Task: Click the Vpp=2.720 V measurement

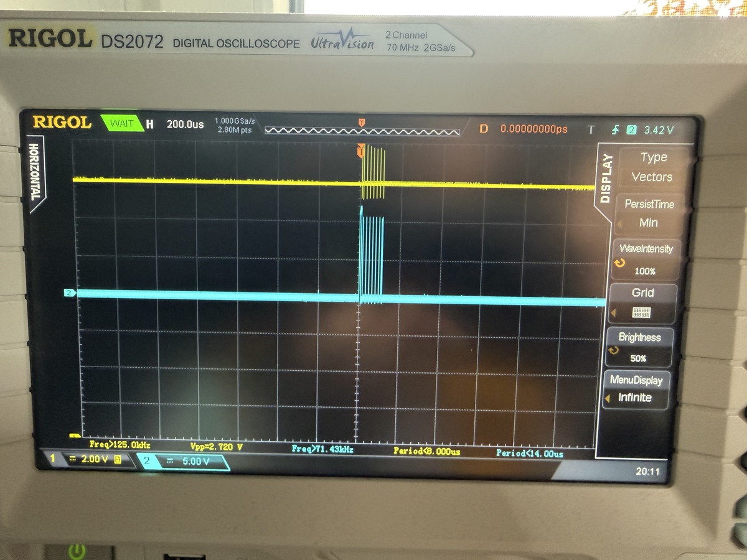Action: [216, 447]
